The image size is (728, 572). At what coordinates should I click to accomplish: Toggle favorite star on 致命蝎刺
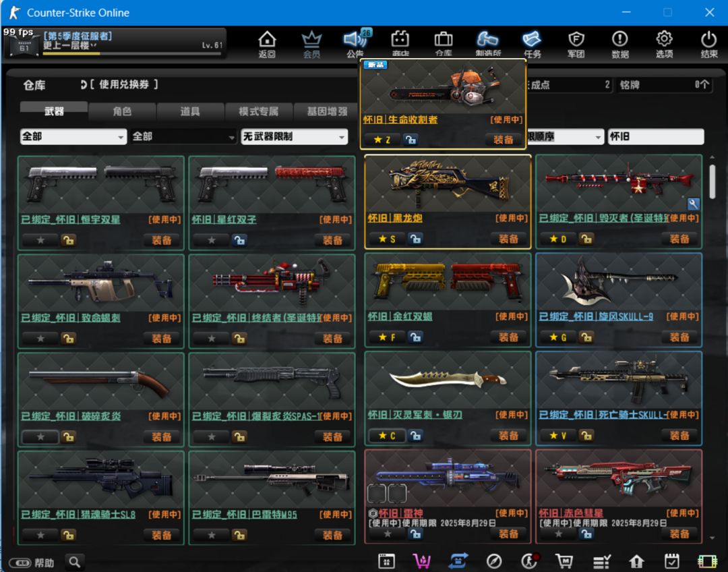click(x=40, y=338)
